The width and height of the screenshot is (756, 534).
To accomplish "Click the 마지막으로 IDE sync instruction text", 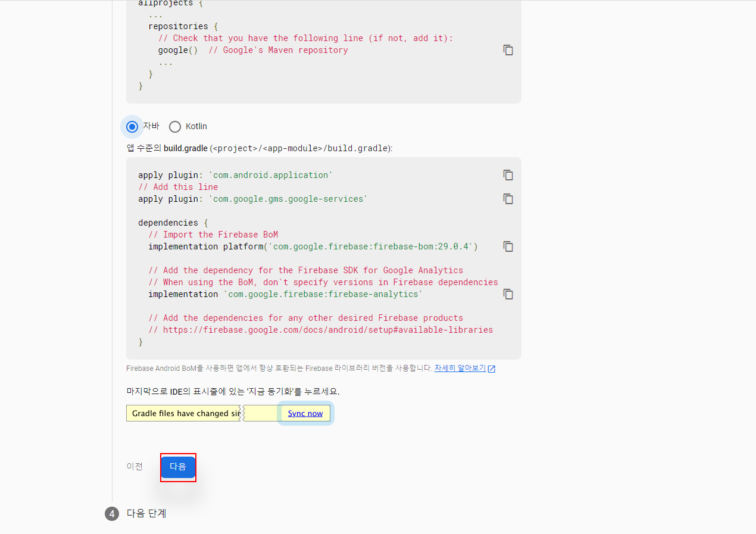I will [233, 392].
